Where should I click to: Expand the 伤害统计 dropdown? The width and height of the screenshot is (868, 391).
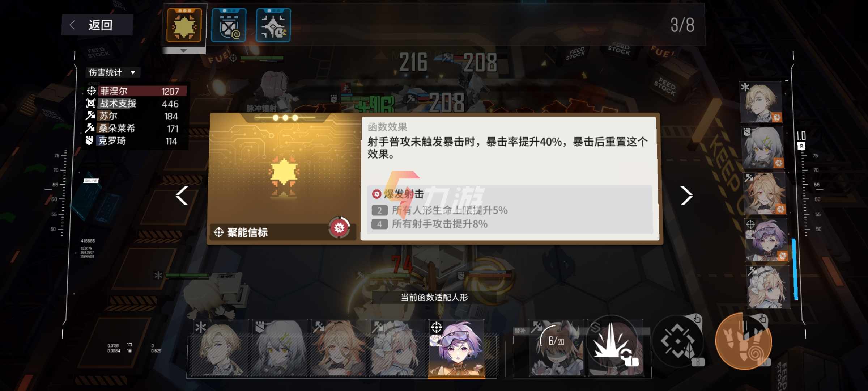click(112, 72)
